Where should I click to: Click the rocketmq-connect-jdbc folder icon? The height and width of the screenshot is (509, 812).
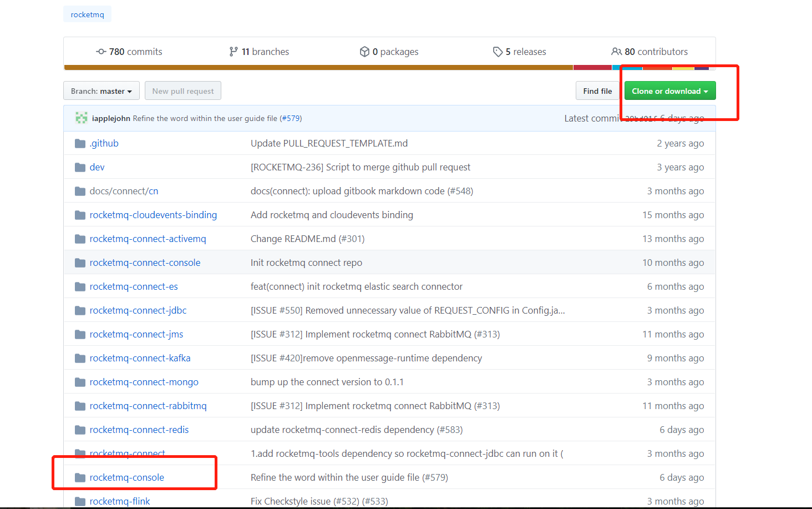tap(80, 311)
